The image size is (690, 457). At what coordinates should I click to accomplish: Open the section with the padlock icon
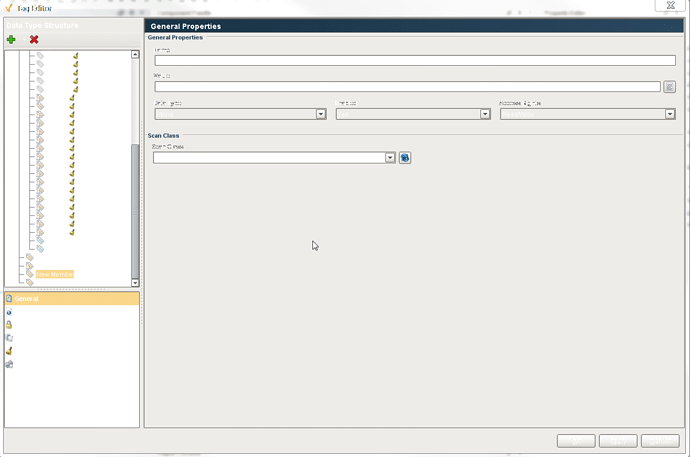(9, 325)
